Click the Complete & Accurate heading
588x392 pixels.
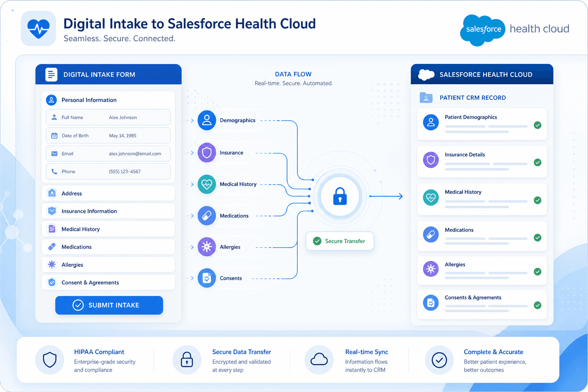[x=493, y=352]
